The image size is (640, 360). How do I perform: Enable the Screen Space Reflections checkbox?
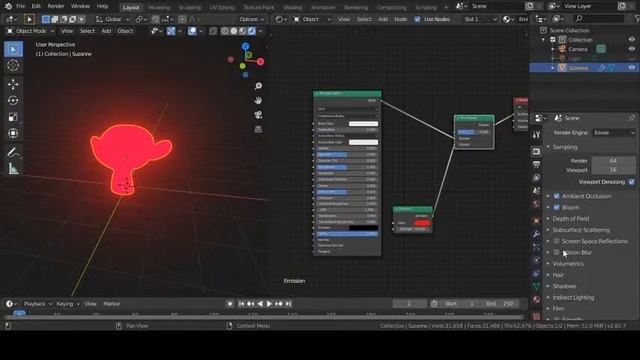(x=556, y=241)
